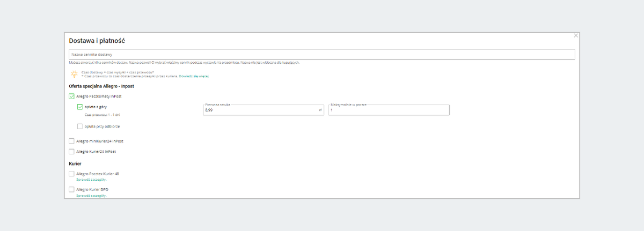Close the Dostawa i płatność dialog

point(576,35)
